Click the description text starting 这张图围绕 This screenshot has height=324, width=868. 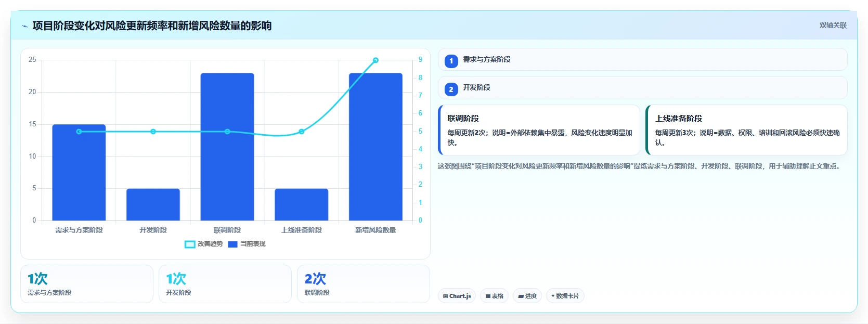(640, 166)
